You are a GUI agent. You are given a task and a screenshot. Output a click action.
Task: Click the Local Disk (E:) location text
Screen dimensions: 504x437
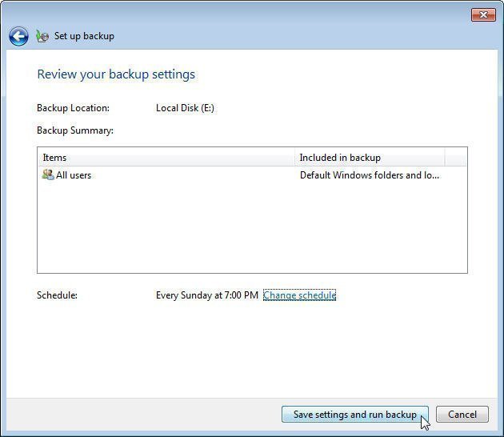185,108
